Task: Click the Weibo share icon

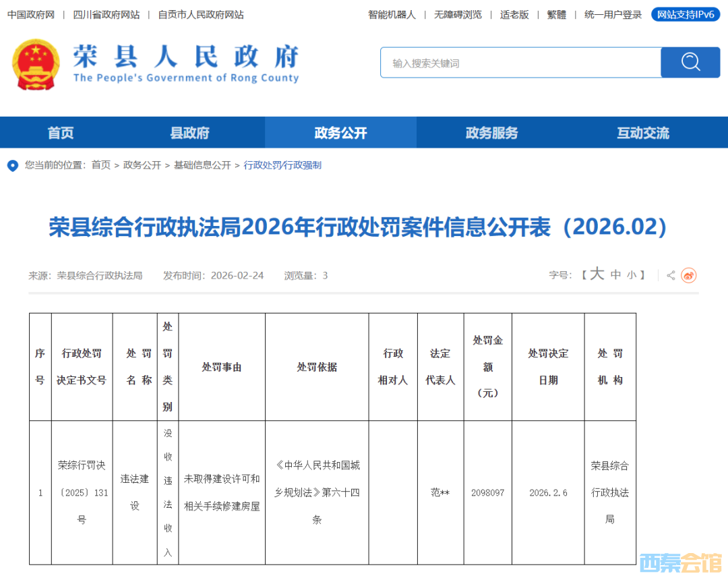Action: (688, 275)
